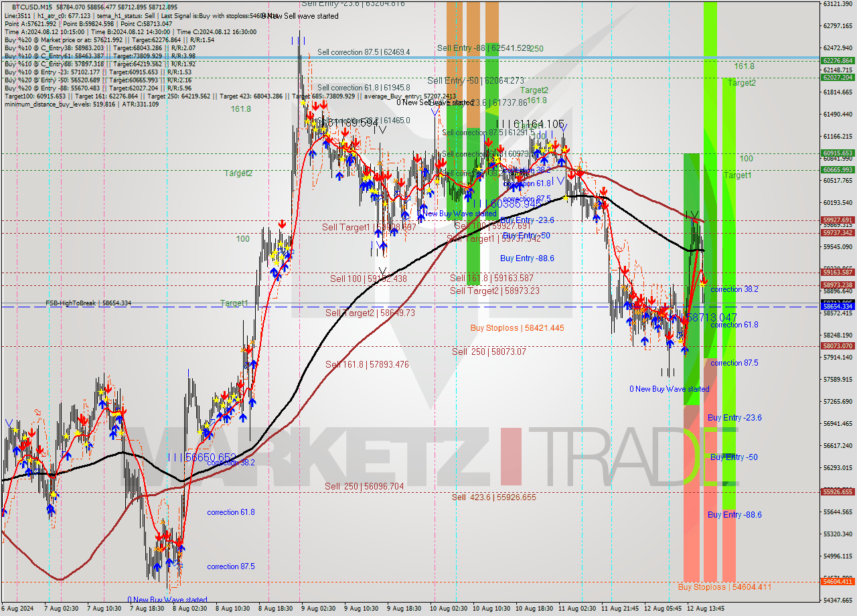Click 'Sell Target2 | 58973.23' label
This screenshot has width=857, height=616.
click(494, 291)
